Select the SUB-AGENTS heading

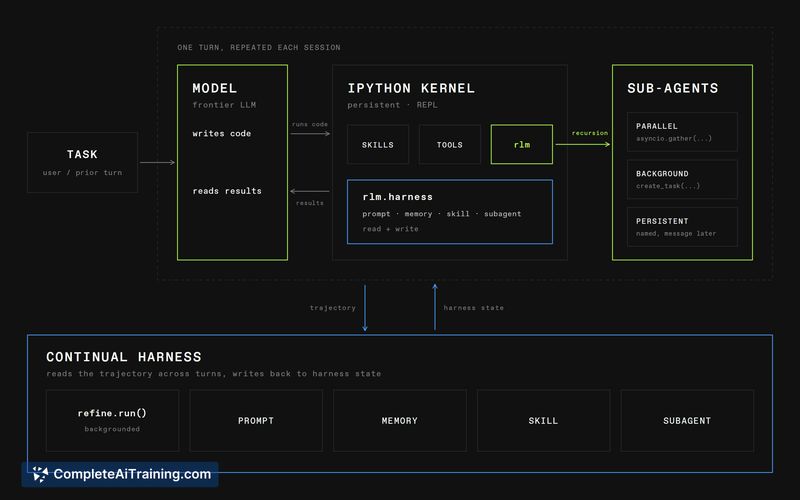(x=672, y=88)
